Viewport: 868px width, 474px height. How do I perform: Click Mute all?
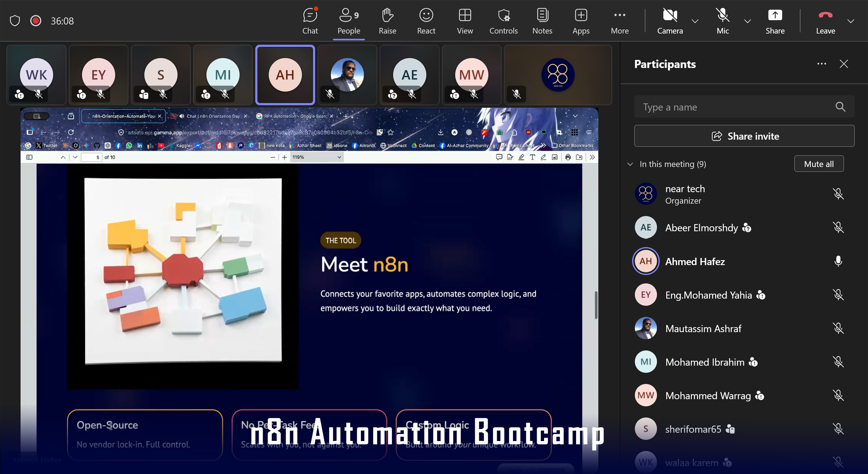coord(819,164)
